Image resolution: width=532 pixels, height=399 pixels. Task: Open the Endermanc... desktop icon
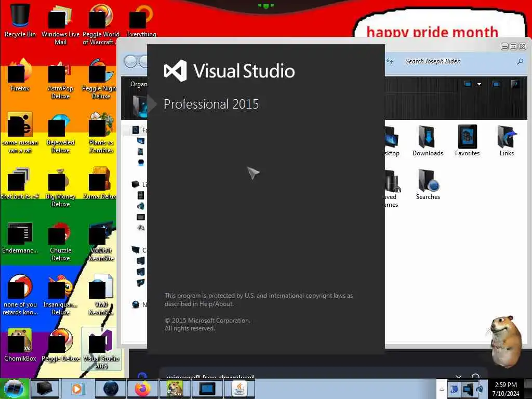[20, 237]
